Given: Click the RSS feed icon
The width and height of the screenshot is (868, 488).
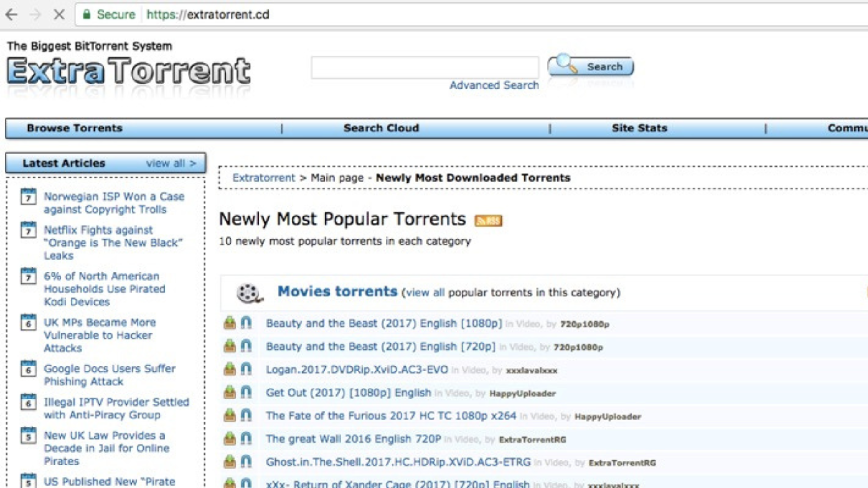Looking at the screenshot, I should [487, 221].
